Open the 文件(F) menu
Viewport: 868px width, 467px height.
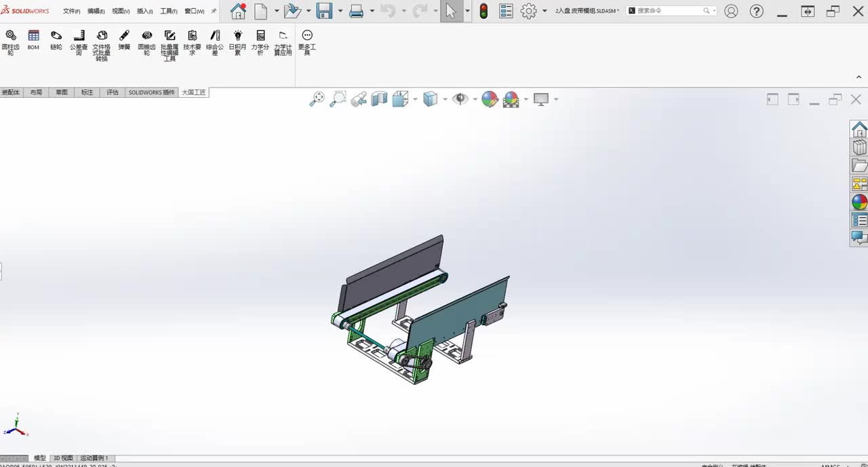pos(71,11)
